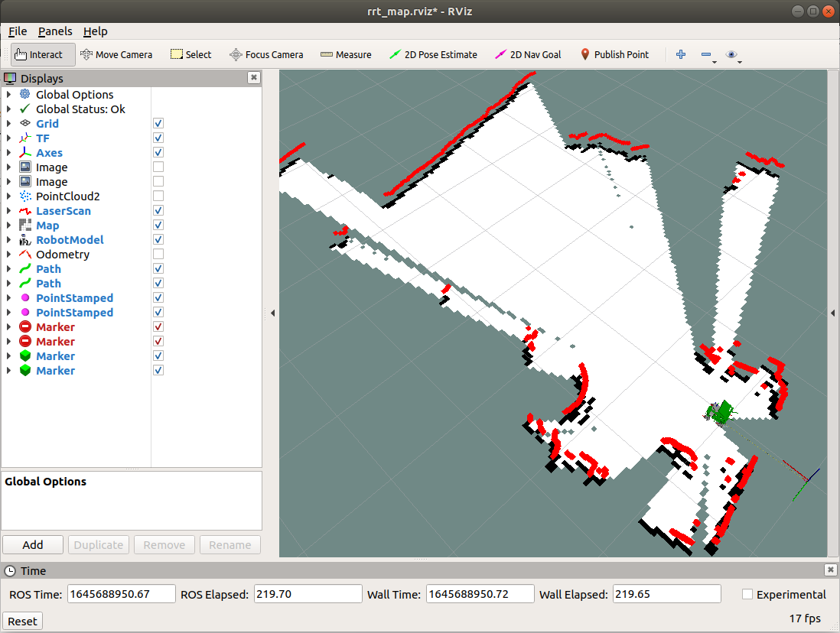This screenshot has height=633, width=840.
Task: Expand the RobotModel display entry
Action: click(x=8, y=240)
